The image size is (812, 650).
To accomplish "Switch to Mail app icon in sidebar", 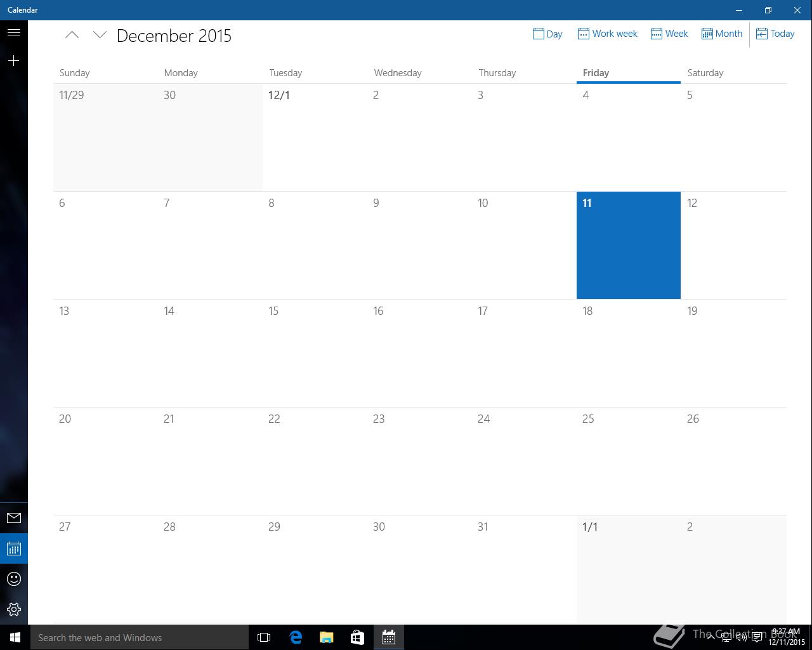I will coord(14,518).
